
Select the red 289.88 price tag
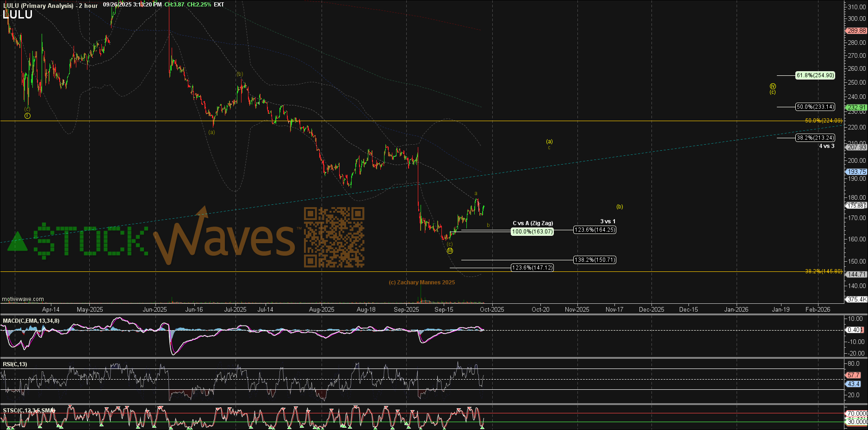856,31
